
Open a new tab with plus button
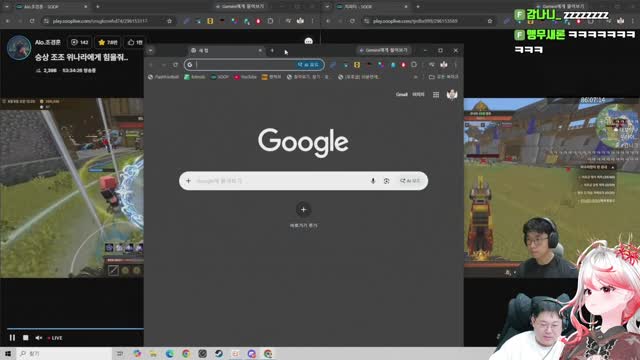click(272, 50)
